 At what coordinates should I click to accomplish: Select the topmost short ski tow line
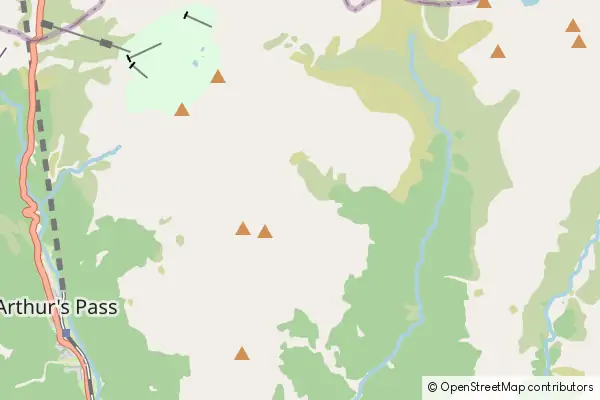point(198,20)
